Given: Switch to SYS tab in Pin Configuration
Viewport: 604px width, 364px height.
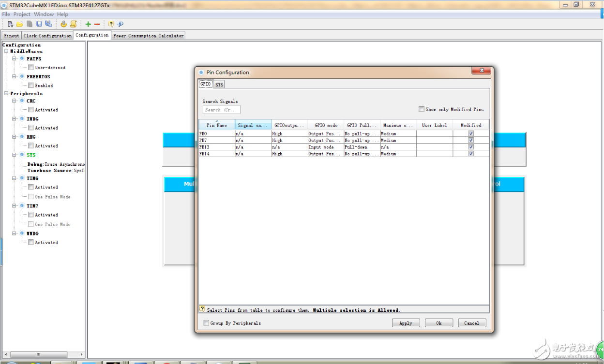Looking at the screenshot, I should point(219,85).
